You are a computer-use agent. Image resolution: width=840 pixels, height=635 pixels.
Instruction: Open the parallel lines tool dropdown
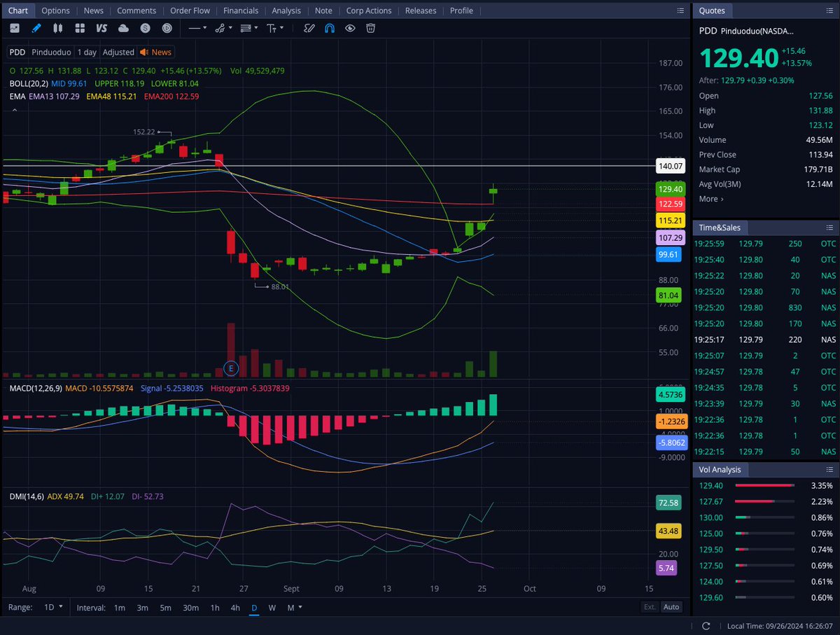[249, 28]
